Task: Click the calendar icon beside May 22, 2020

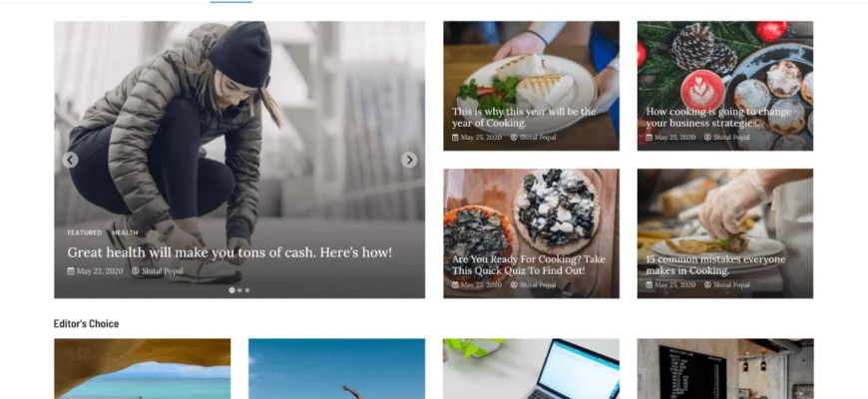Action: [71, 271]
